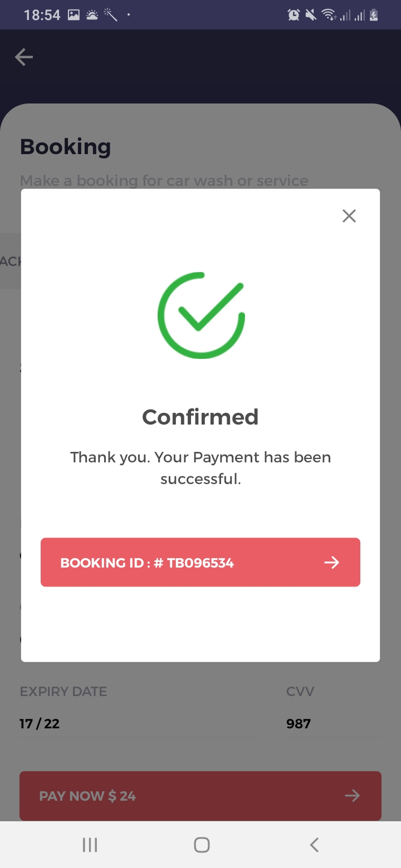Tap the Confirmed heading text

pos(200,417)
